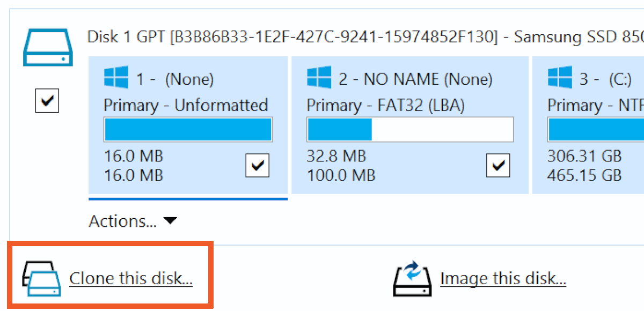The image size is (644, 311).
Task: Click the FAT32 partition usage bar
Action: (410, 130)
